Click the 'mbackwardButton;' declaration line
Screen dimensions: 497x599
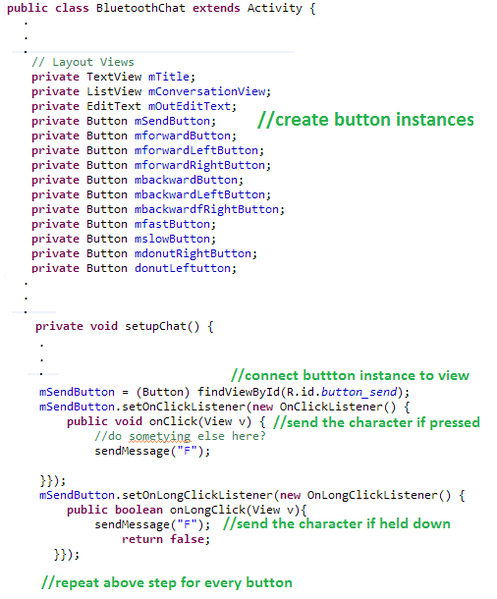click(x=137, y=180)
